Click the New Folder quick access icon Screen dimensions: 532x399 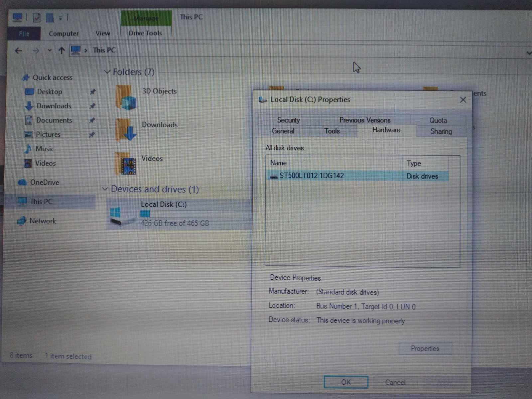(x=50, y=17)
